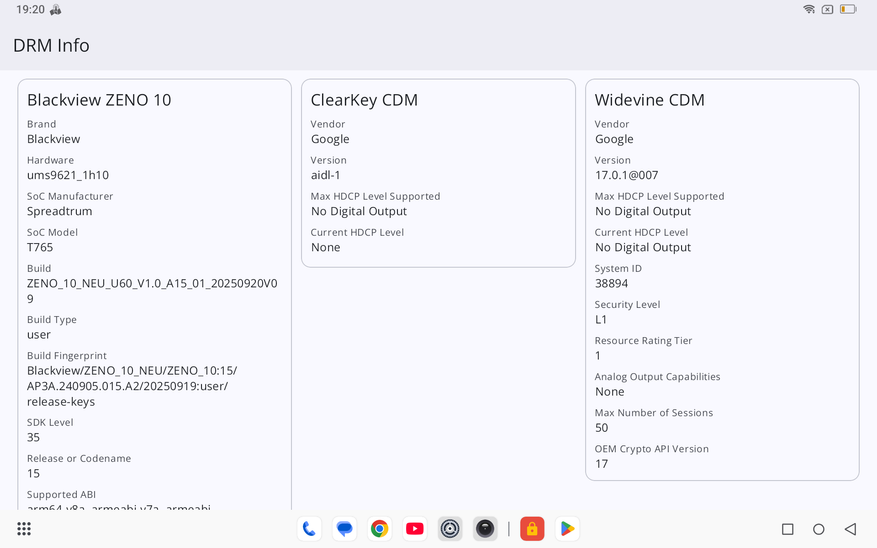Select the Security Level L1 entry
Viewport: 877px width, 548px height.
coord(601,319)
